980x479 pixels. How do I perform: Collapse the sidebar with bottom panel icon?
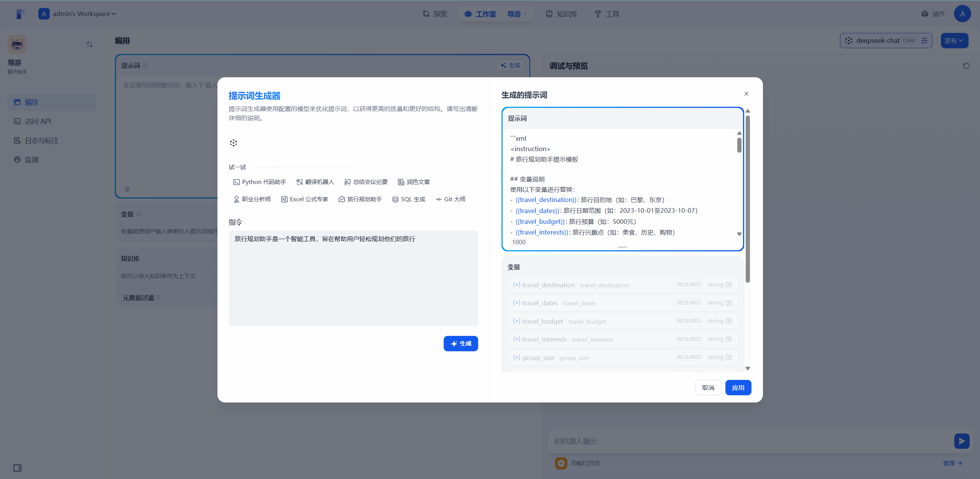click(x=17, y=468)
